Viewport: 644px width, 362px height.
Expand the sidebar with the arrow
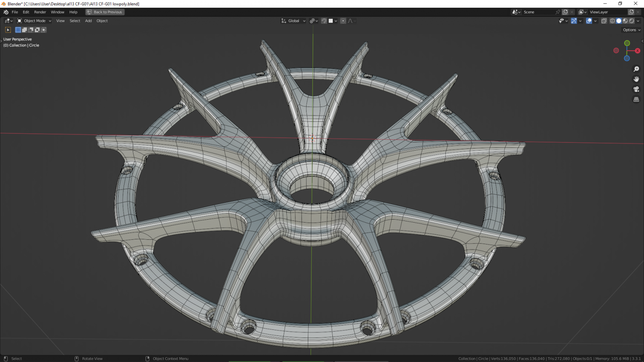tap(642, 41)
